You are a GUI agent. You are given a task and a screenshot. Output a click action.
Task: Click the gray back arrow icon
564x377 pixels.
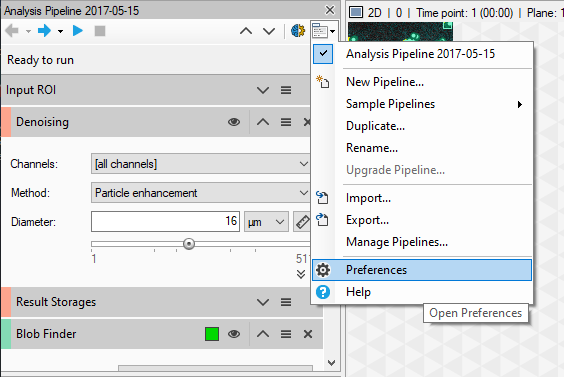tap(12, 31)
